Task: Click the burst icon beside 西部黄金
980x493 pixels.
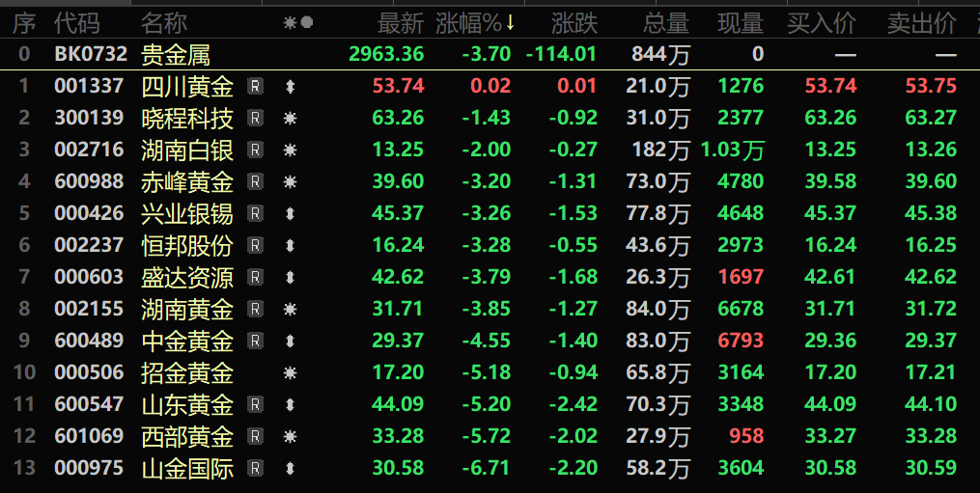Action: (290, 437)
